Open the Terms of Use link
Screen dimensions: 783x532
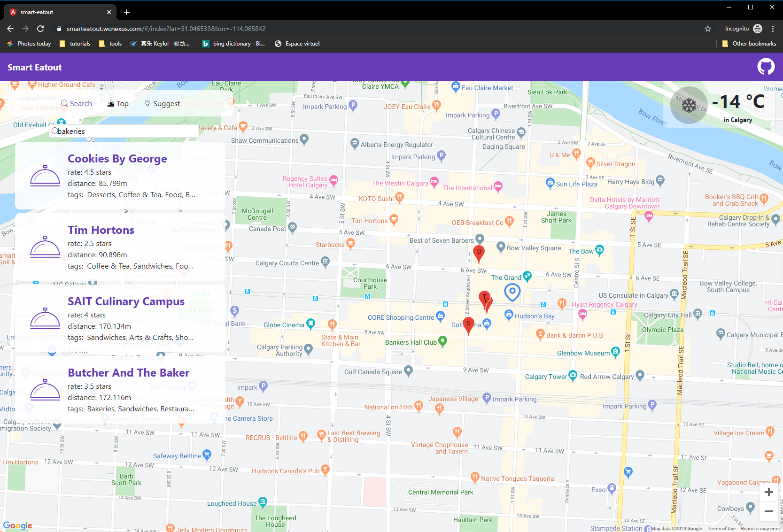point(721,529)
